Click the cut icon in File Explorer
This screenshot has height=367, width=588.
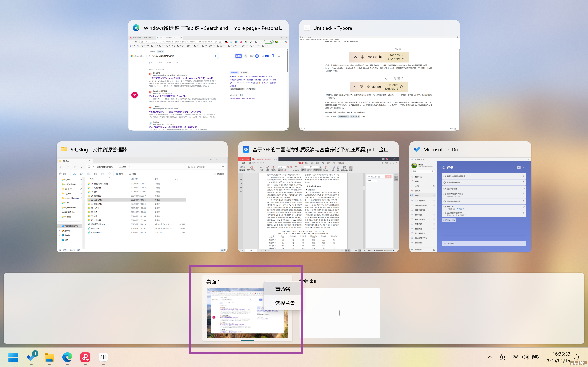(x=75, y=174)
